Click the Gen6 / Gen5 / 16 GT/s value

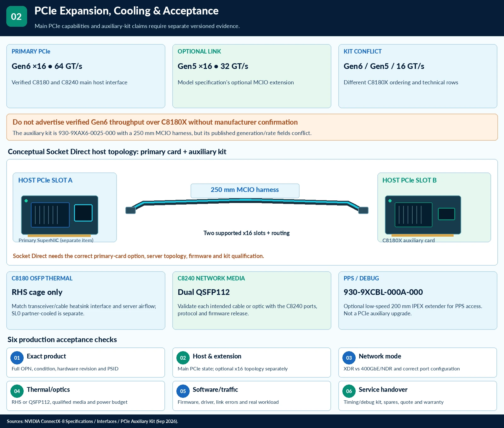click(x=384, y=66)
